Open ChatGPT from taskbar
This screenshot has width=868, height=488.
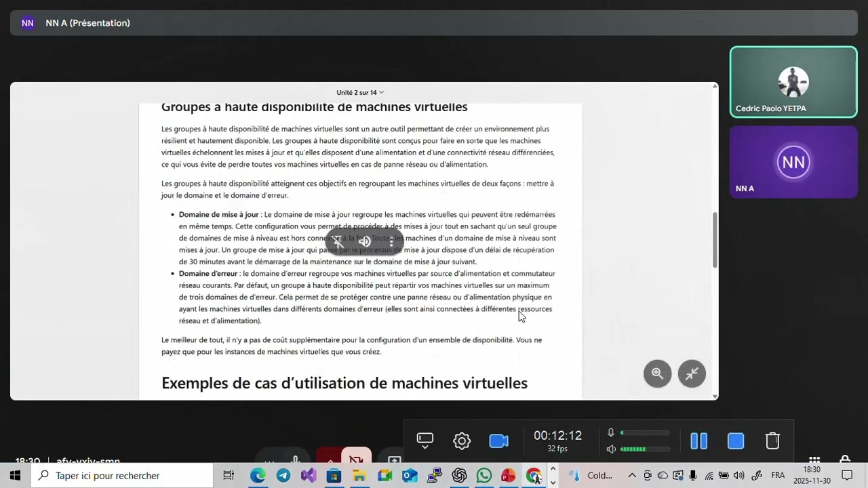point(460,476)
